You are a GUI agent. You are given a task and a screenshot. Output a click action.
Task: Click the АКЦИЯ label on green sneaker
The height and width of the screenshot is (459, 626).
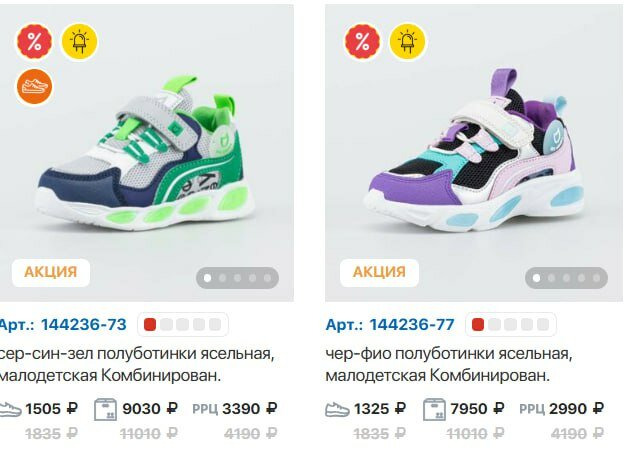coord(51,272)
